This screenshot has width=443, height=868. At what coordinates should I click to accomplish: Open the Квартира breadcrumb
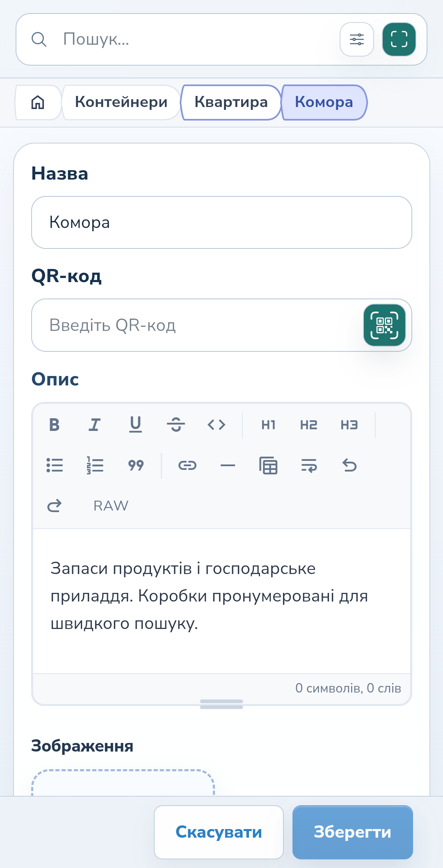coord(231,102)
